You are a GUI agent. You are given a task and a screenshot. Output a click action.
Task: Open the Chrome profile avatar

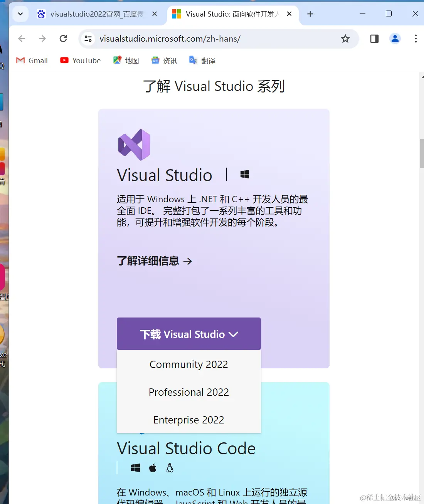tap(395, 39)
